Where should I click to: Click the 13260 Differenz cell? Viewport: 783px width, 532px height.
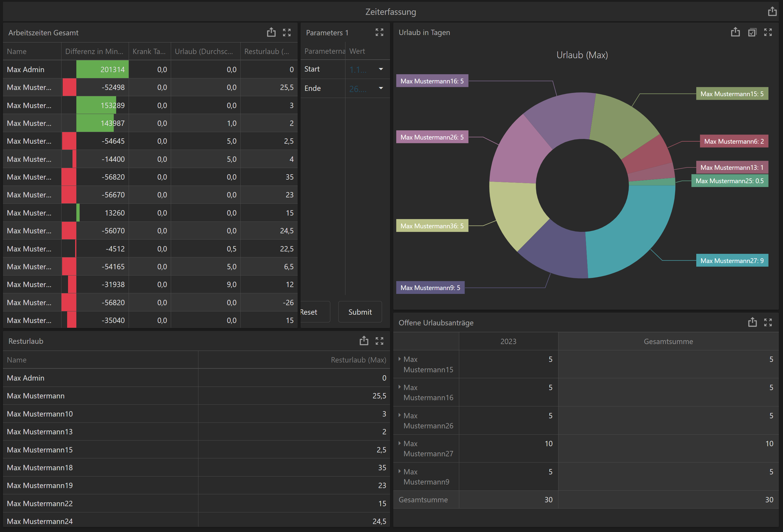point(95,213)
